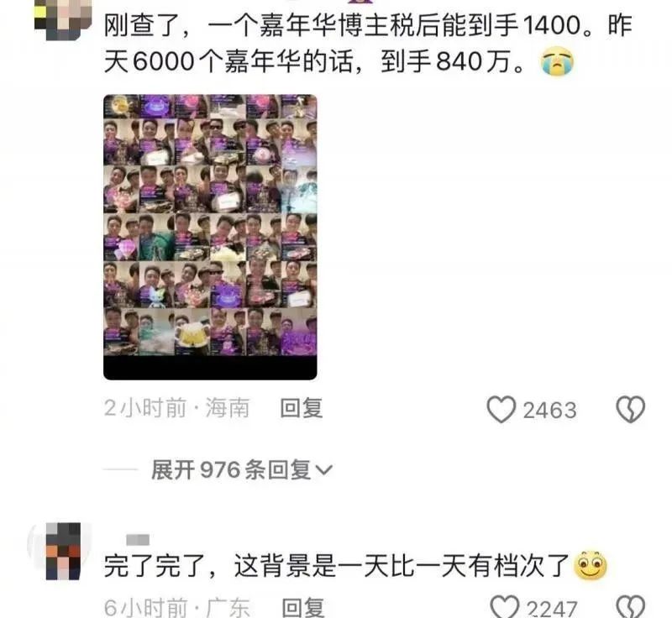Dislike the Guangdong comment via broken heart
Screen dimensions: 672x618
631,606
